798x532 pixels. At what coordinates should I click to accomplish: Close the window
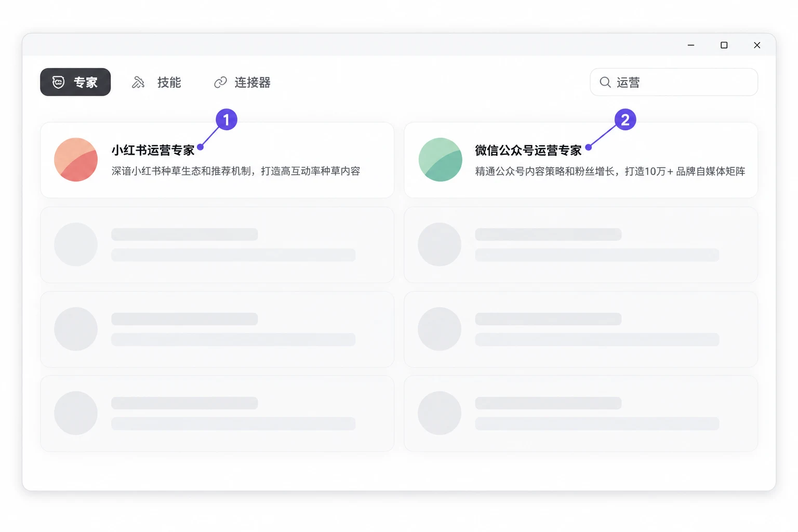757,45
